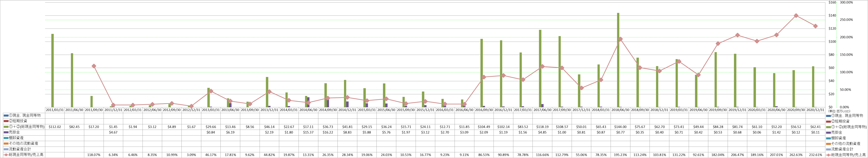Click the $15.37 accounts receivable cell
The width and height of the screenshot is (868, 158).
[x=308, y=132]
